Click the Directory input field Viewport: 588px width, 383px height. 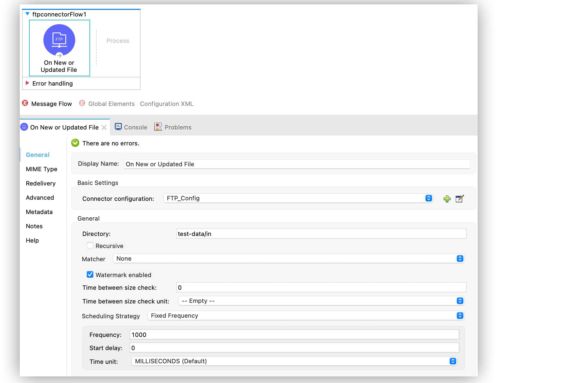click(321, 234)
